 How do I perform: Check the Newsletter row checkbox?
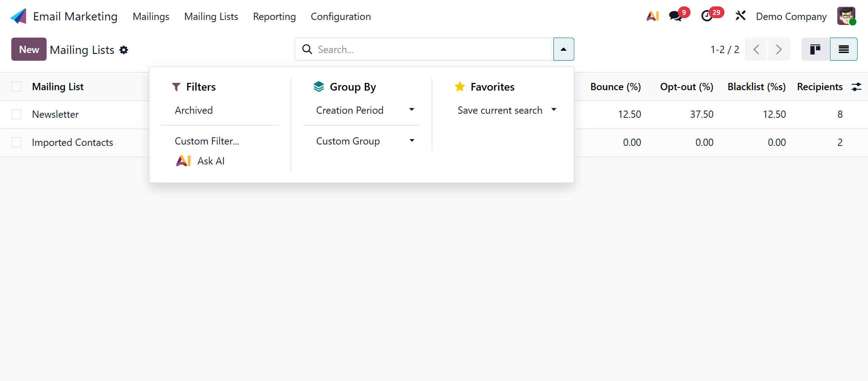tap(16, 115)
